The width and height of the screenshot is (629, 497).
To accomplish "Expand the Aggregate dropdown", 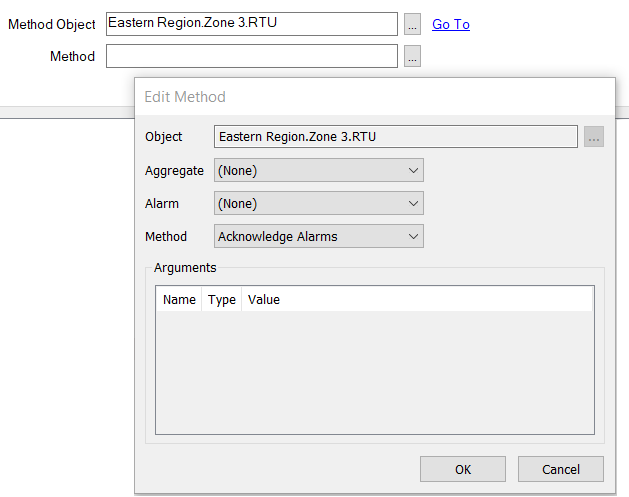I will 318,170.
